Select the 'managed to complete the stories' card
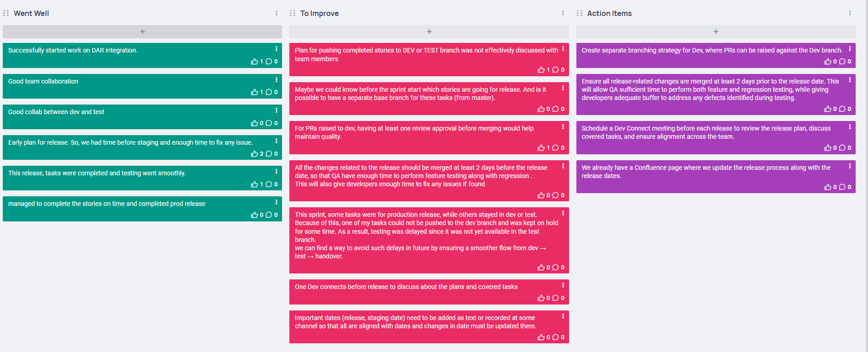868x352 pixels. 142,209
